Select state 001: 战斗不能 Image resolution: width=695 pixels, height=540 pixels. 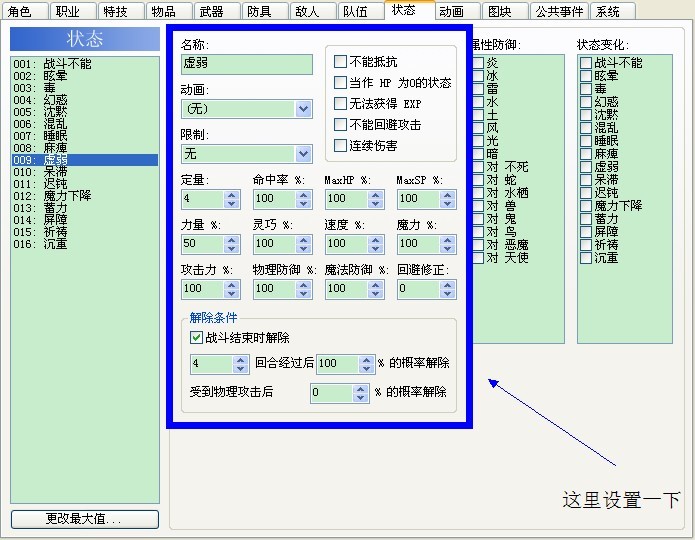85,64
